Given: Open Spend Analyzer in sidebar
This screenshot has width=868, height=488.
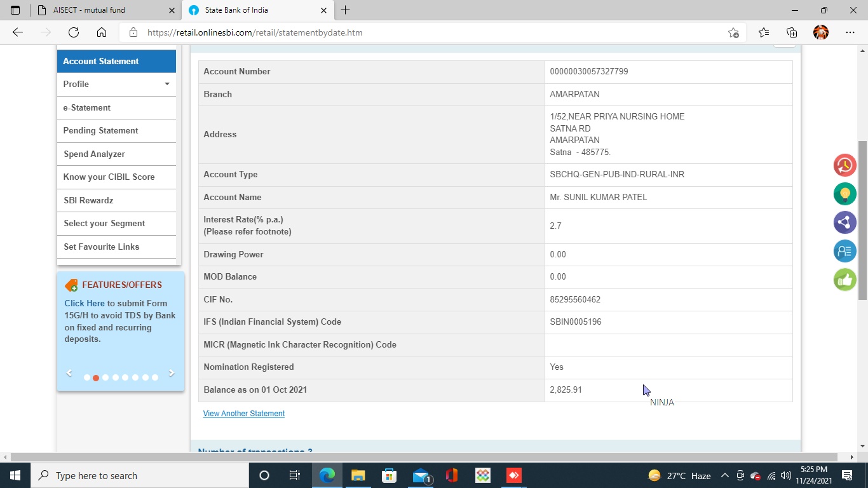Looking at the screenshot, I should [x=116, y=154].
